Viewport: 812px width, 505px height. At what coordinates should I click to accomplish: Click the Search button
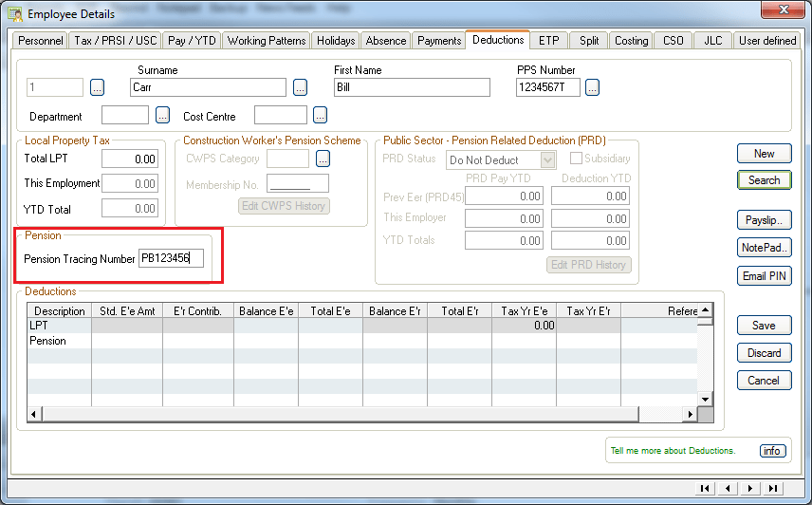point(765,179)
